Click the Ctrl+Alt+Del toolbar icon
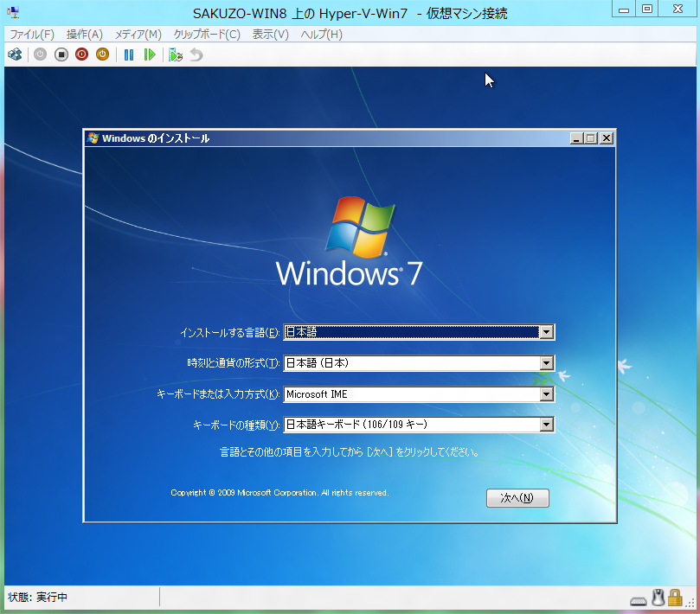 click(16, 54)
